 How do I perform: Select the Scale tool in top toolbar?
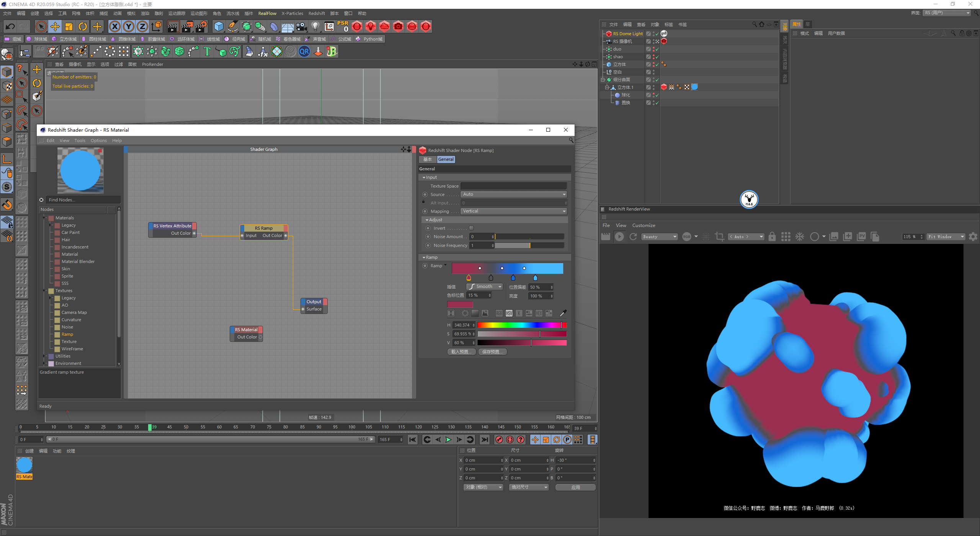(x=69, y=26)
